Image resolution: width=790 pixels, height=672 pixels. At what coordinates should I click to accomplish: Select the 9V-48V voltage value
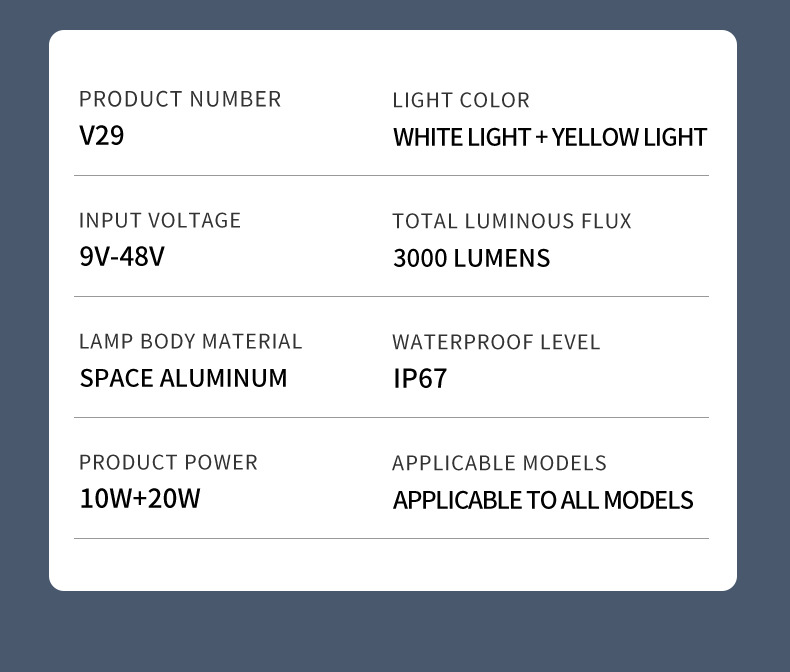[x=122, y=257]
